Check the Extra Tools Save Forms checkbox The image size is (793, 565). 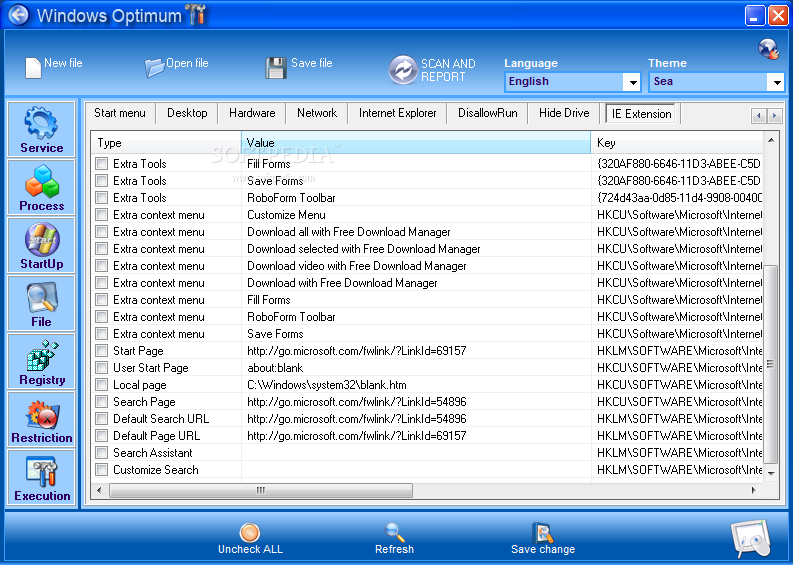102,181
